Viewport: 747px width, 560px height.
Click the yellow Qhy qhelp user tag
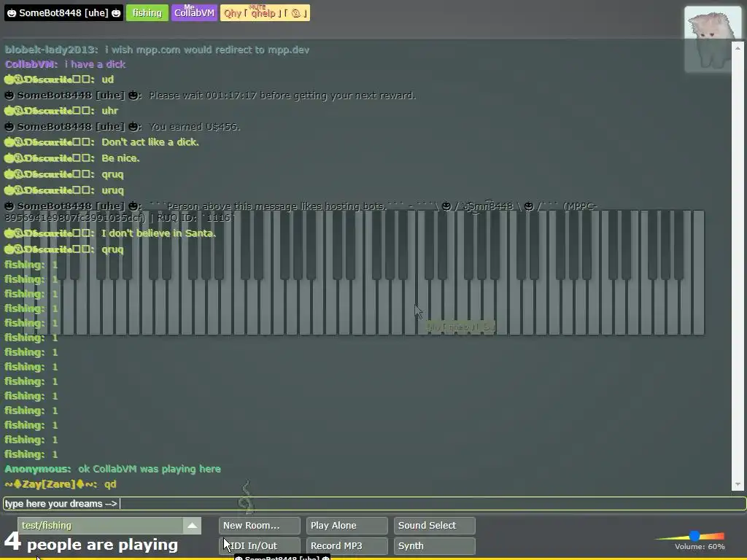pos(265,13)
